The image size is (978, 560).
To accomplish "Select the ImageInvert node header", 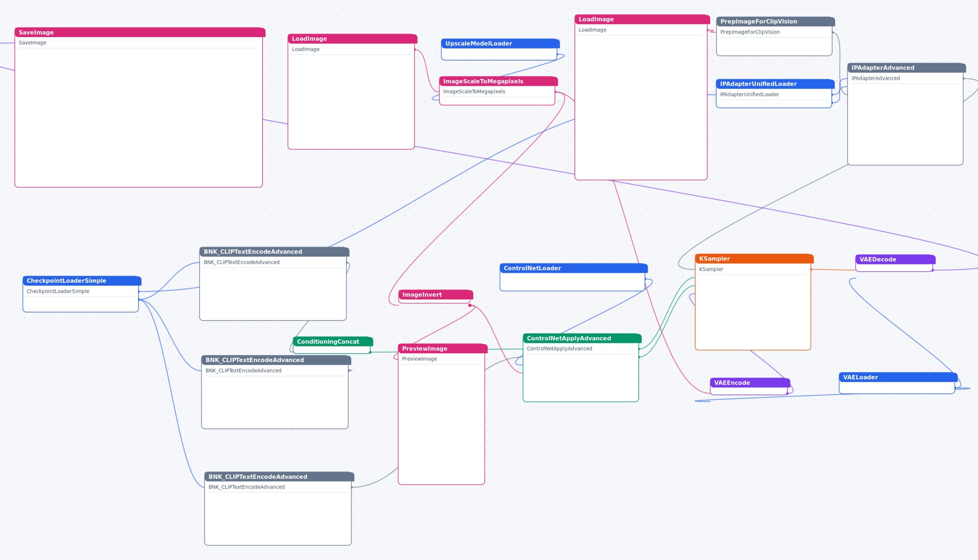I will [x=436, y=294].
